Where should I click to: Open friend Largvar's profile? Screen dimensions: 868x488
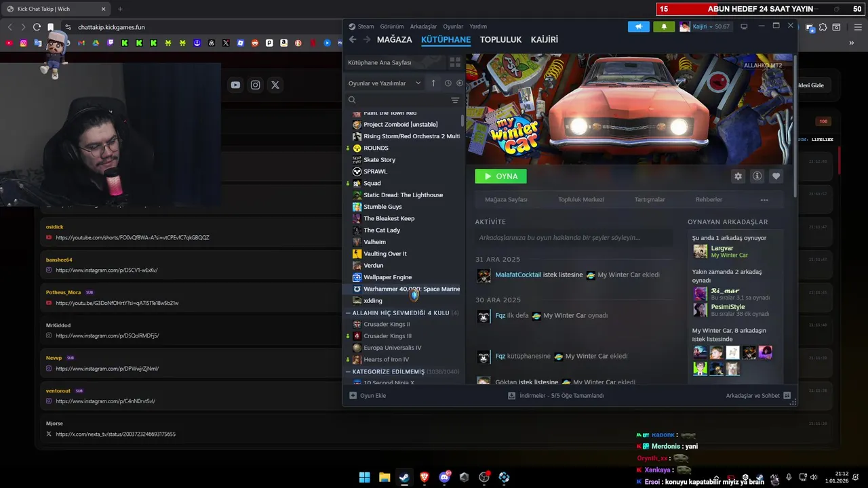click(722, 248)
